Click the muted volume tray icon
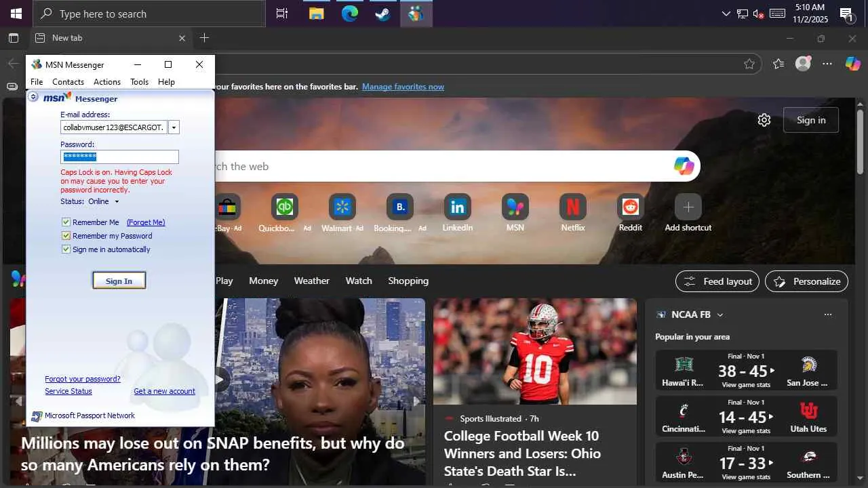This screenshot has width=868, height=488. [759, 14]
